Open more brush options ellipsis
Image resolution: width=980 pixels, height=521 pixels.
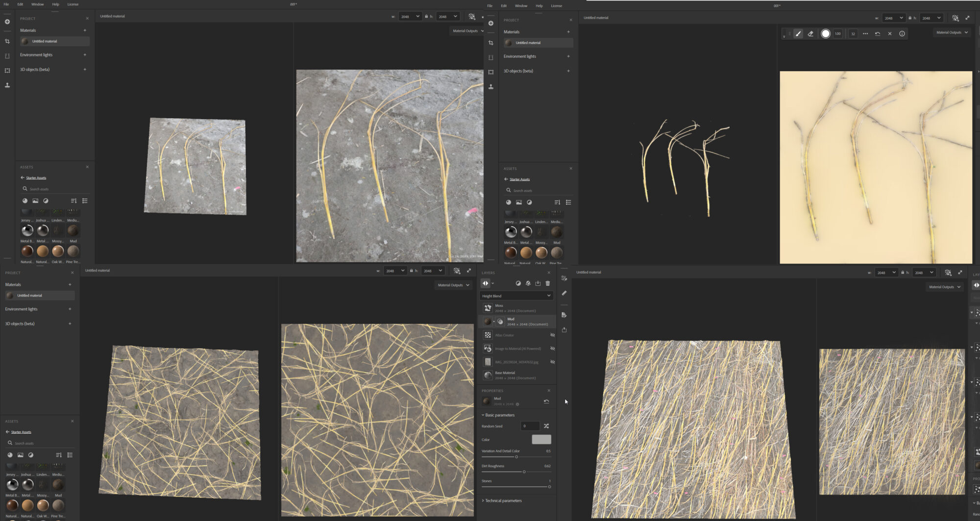click(865, 34)
